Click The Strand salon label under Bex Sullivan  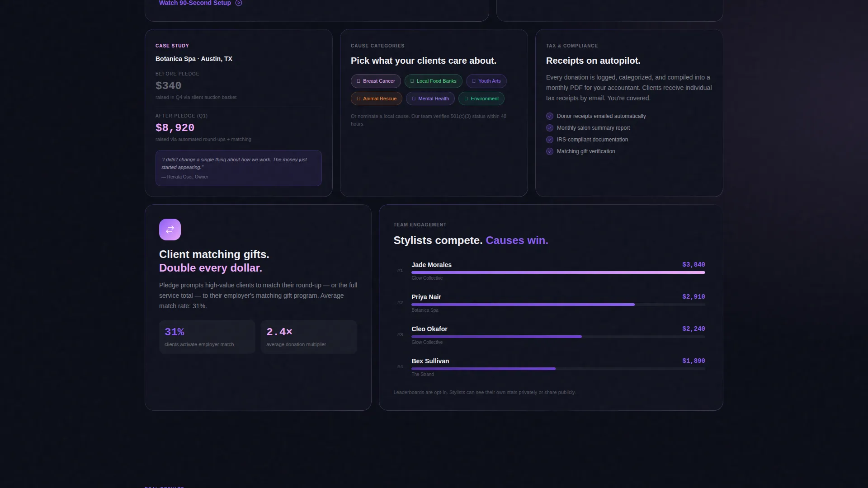pyautogui.click(x=423, y=375)
